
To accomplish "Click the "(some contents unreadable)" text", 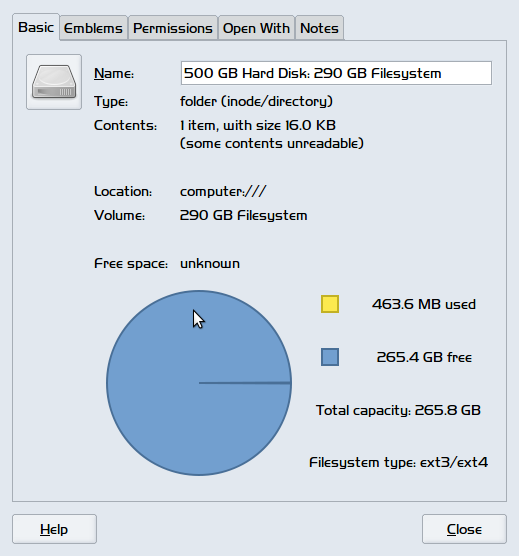I will (x=272, y=144).
